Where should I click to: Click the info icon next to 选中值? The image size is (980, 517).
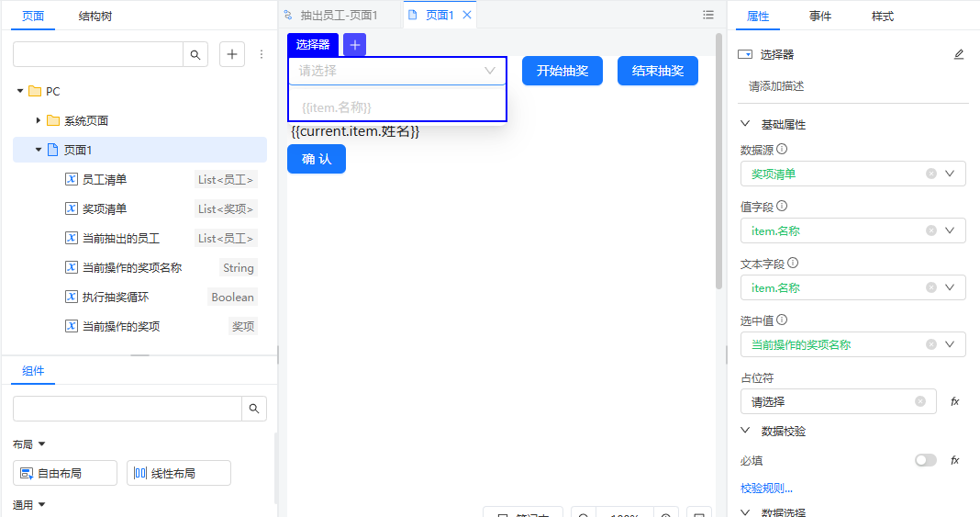(782, 320)
